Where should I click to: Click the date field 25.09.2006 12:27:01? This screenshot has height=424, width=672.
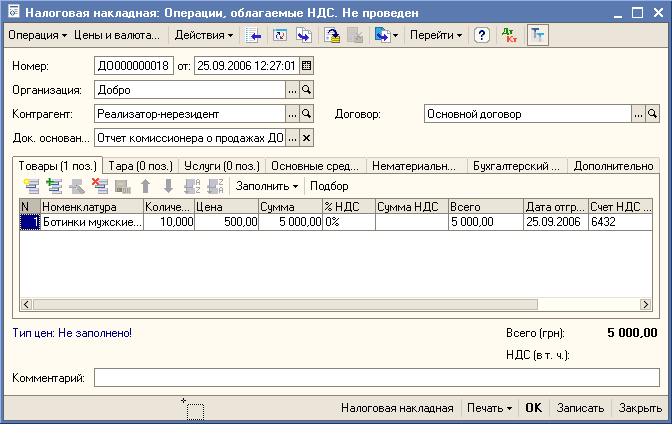[247, 66]
